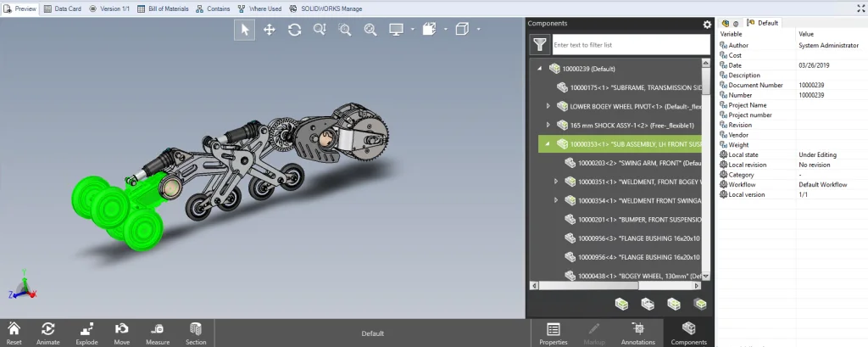Screen dimensions: 868x347
Task: Switch to the Bill of Materials tab
Action: 163,8
